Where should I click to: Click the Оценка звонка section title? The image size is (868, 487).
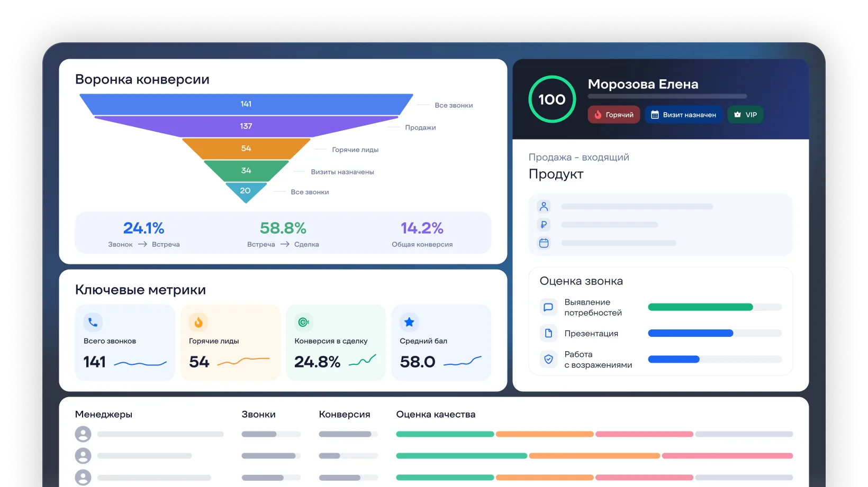(x=581, y=281)
